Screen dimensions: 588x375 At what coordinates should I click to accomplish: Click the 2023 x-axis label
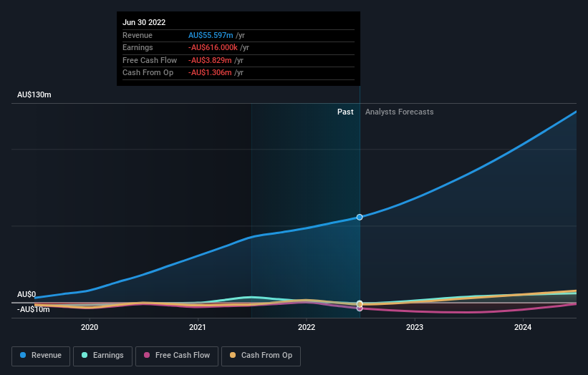pos(415,327)
